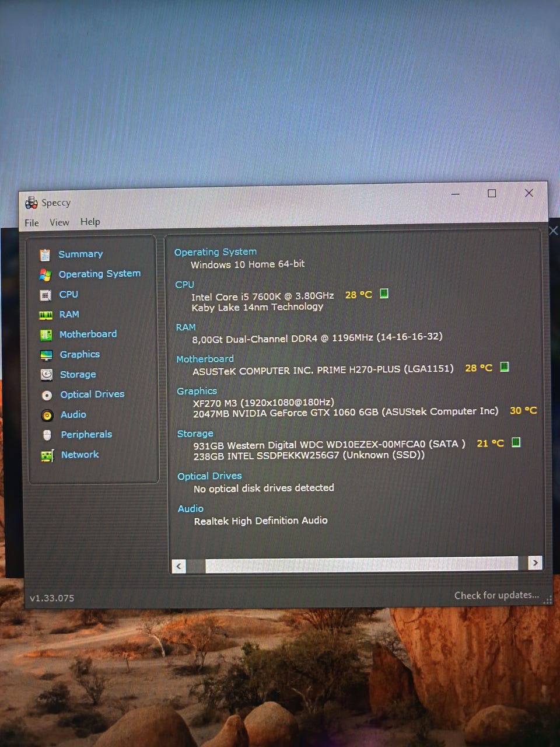The image size is (560, 747).
Task: Click the Operating System Windows flag icon
Action: pyautogui.click(x=45, y=275)
